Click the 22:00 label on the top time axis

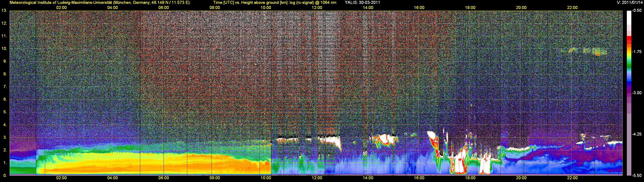pos(572,8)
